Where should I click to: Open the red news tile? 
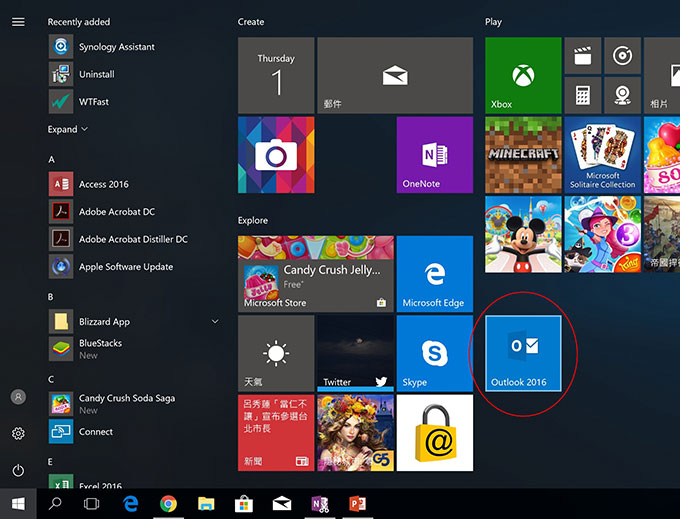pyautogui.click(x=276, y=433)
